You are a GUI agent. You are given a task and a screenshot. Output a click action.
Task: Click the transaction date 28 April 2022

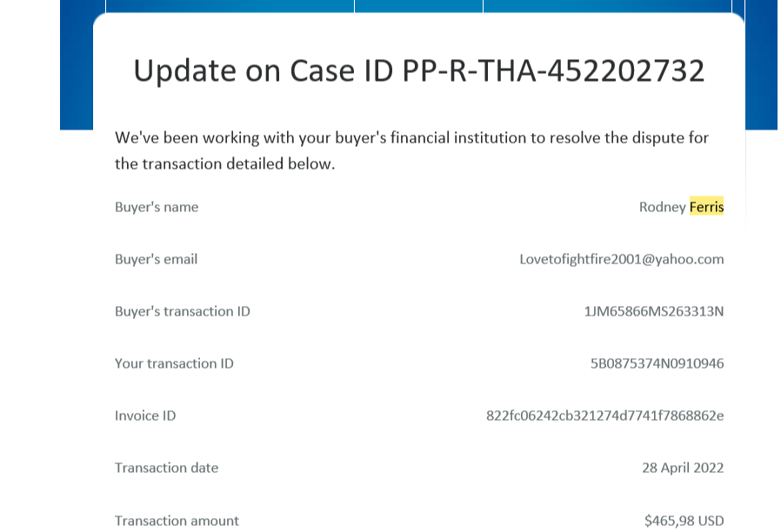683,468
